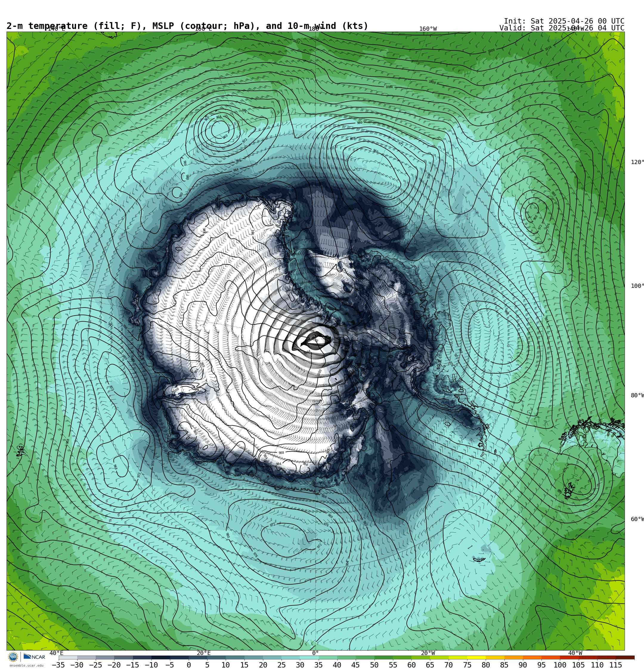Click the 80°W longitude label on right edge
The width and height of the screenshot is (644, 669).
click(x=637, y=395)
